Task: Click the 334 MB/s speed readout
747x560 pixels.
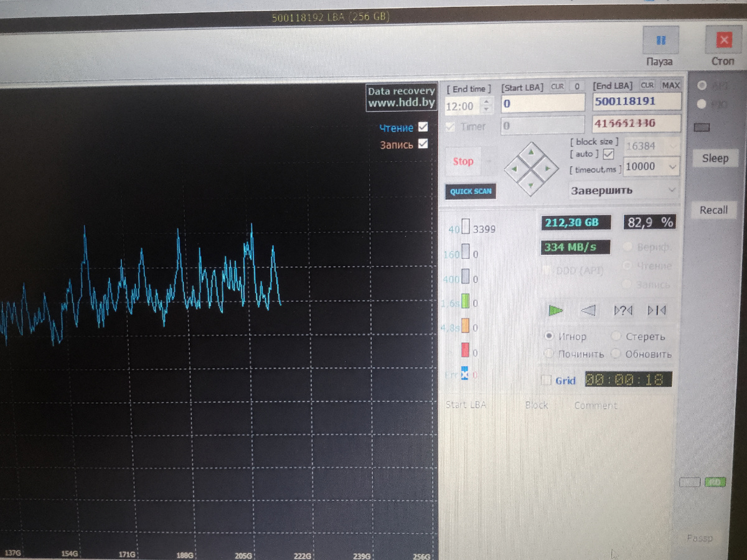Action: (576, 247)
